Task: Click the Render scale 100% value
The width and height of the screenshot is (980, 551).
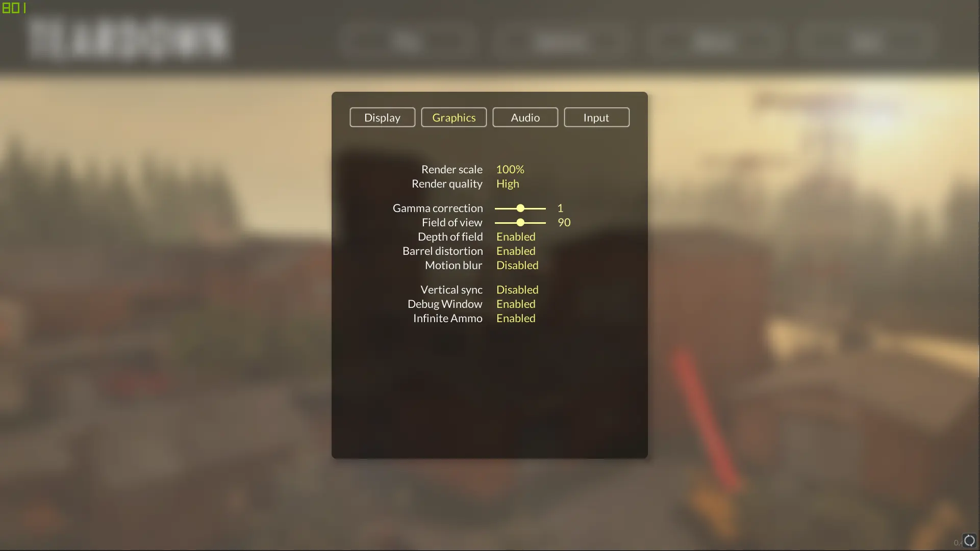Action: (510, 169)
